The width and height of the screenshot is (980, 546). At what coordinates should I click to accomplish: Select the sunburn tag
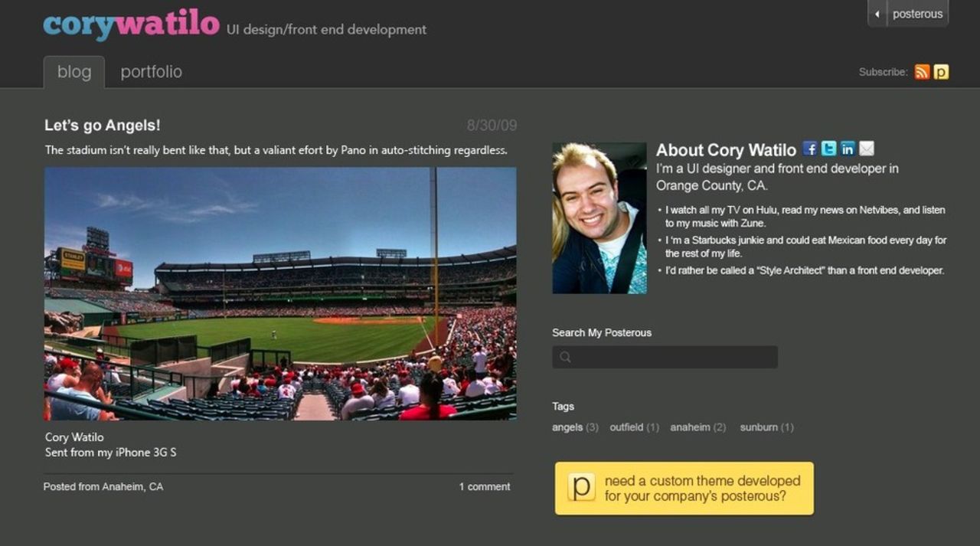pyautogui.click(x=759, y=427)
